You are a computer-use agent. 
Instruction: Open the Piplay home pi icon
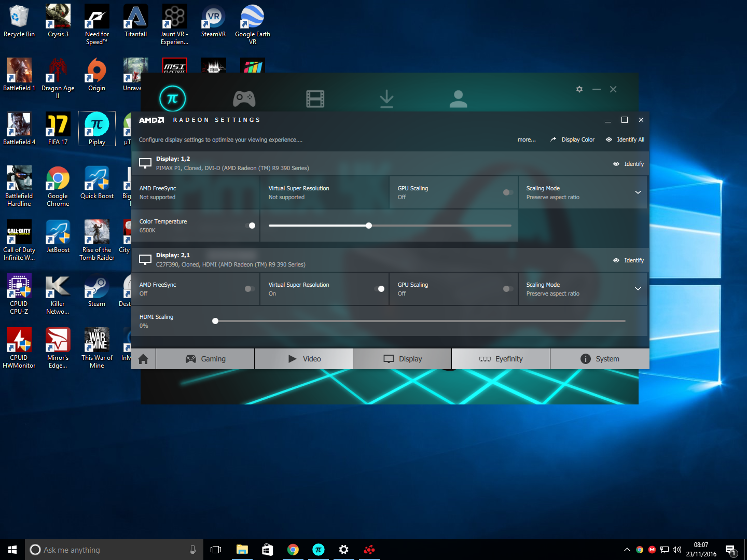[x=173, y=99]
